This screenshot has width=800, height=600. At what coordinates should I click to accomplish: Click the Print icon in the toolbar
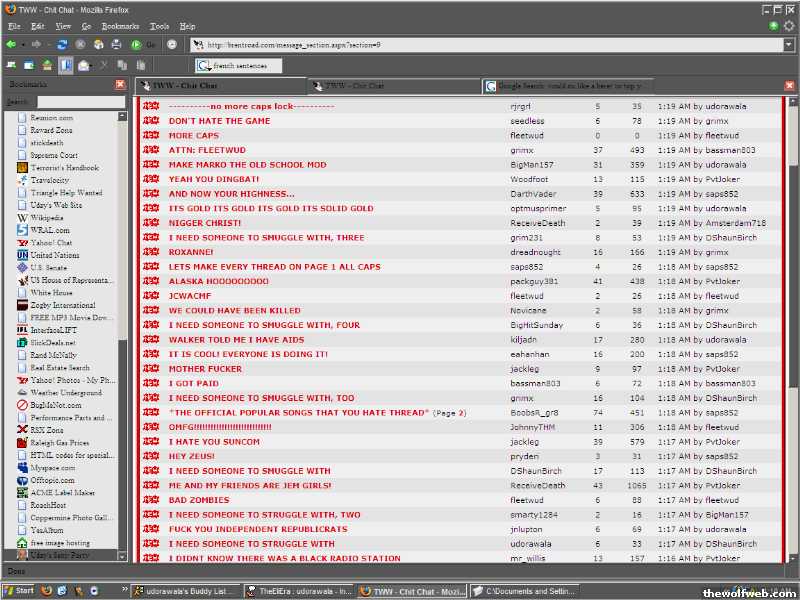116,45
